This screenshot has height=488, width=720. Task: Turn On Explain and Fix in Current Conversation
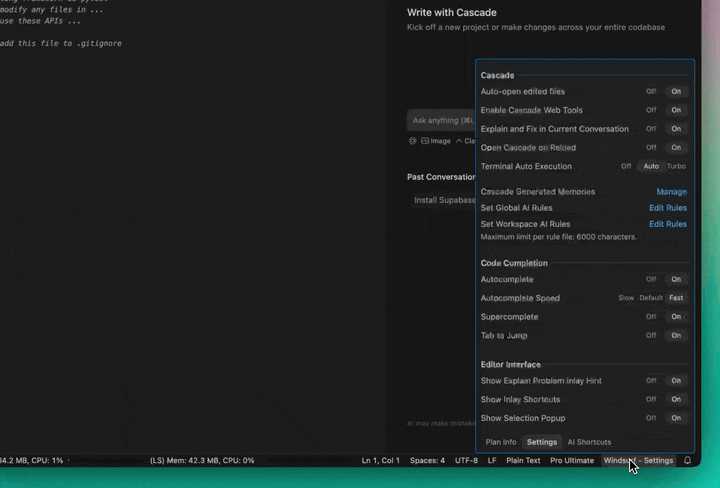tap(676, 129)
